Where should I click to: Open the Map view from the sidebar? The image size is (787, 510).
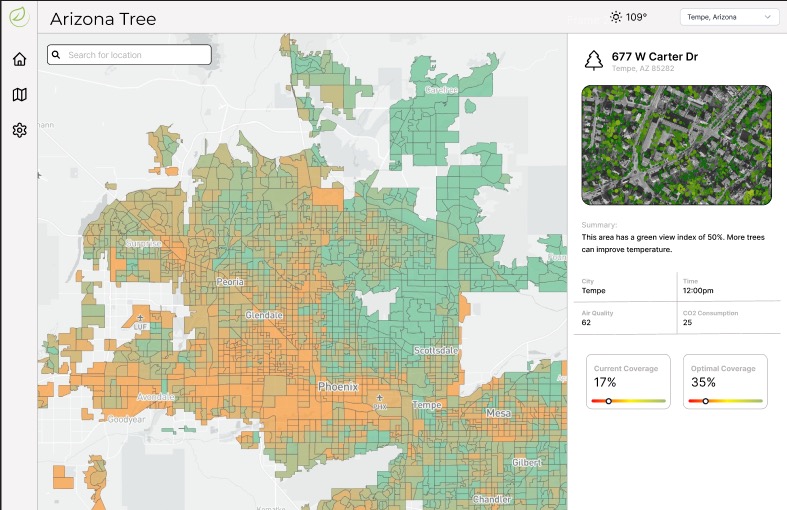click(20, 94)
